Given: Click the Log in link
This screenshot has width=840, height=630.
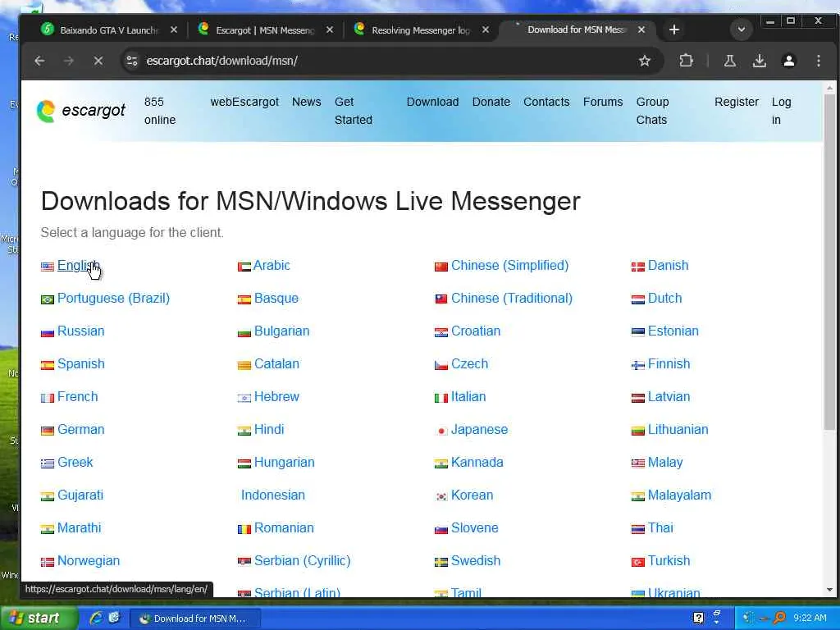Looking at the screenshot, I should (781, 111).
